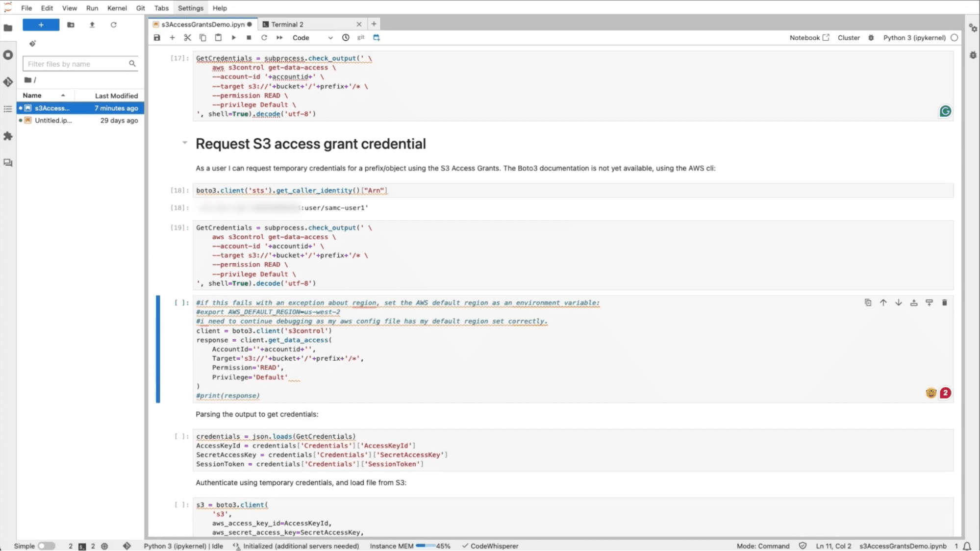Open the running terminals and kernels panel
Image resolution: width=980 pixels, height=551 pixels.
(x=8, y=55)
